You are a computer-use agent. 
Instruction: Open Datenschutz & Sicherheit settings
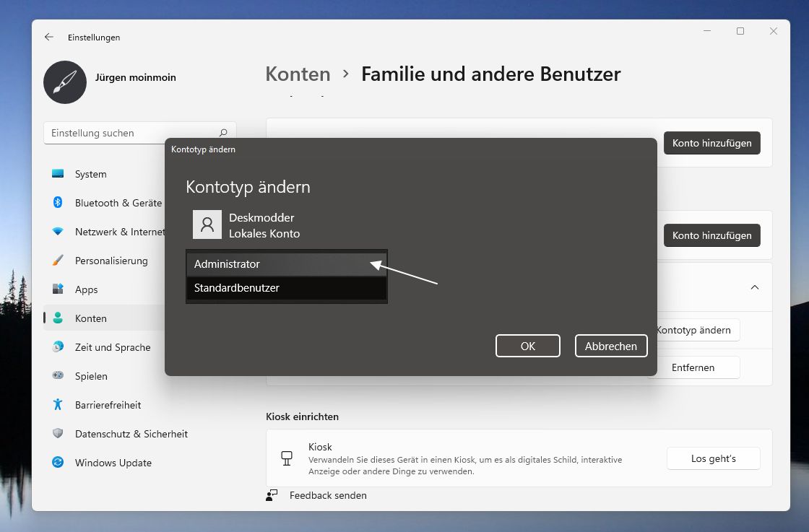(x=131, y=434)
